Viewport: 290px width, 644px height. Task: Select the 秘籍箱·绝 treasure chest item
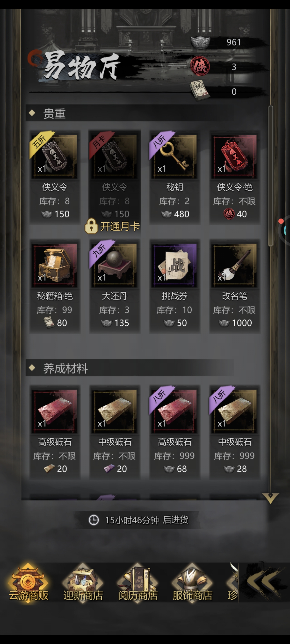pyautogui.click(x=55, y=286)
